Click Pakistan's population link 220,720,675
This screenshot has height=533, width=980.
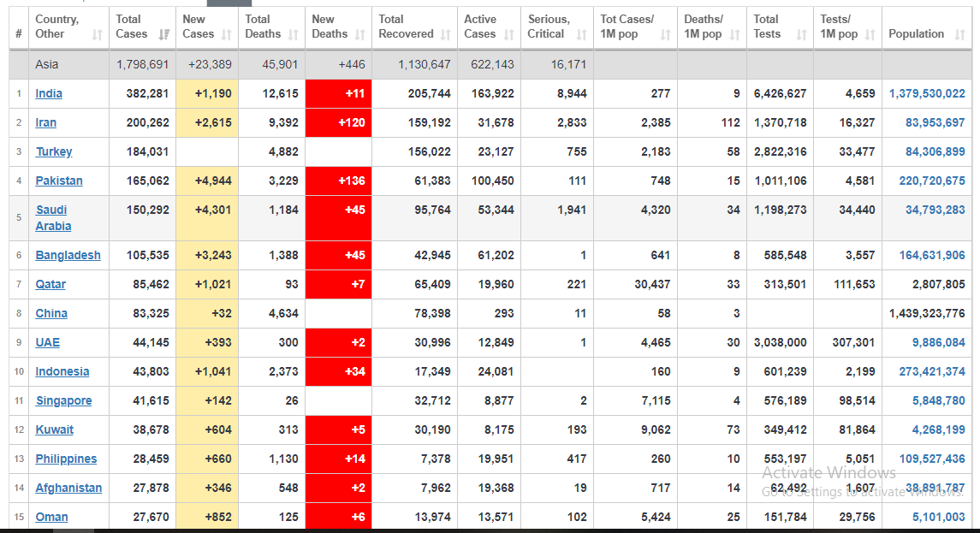click(932, 181)
